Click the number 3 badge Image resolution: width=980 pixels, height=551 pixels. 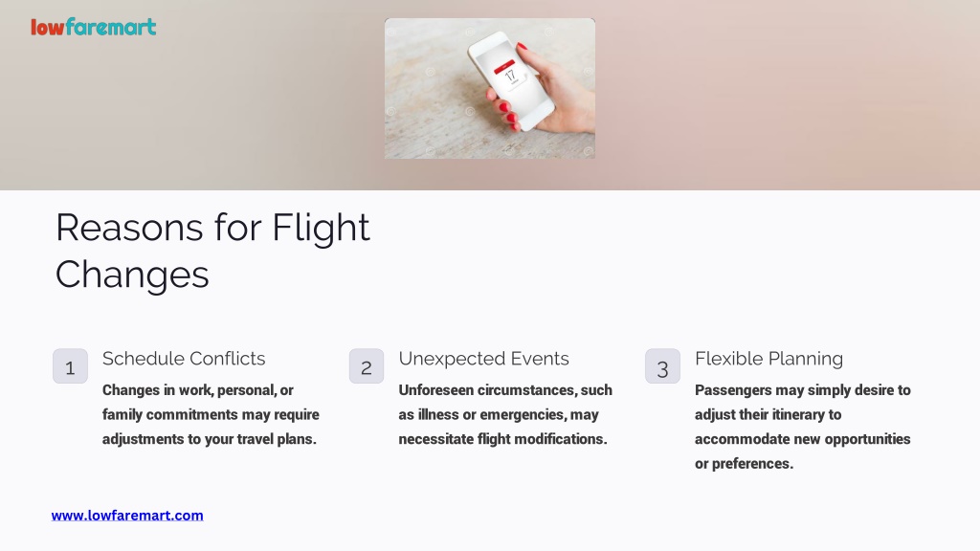point(662,366)
